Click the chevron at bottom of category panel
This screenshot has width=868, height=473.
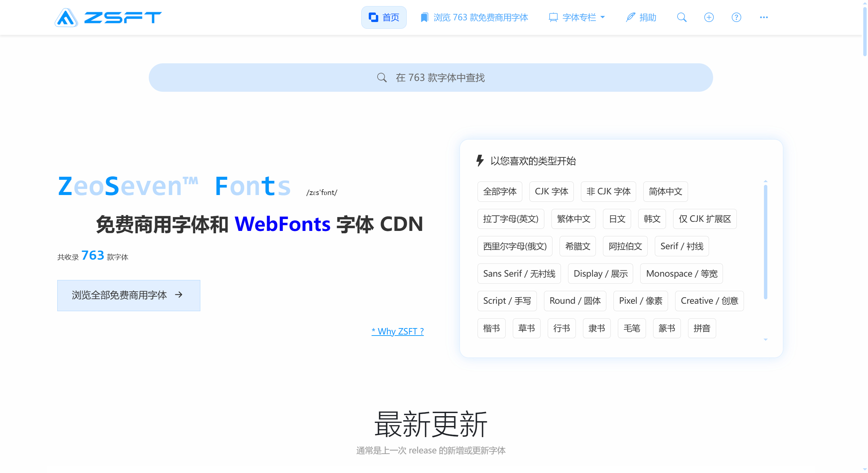[x=766, y=339]
